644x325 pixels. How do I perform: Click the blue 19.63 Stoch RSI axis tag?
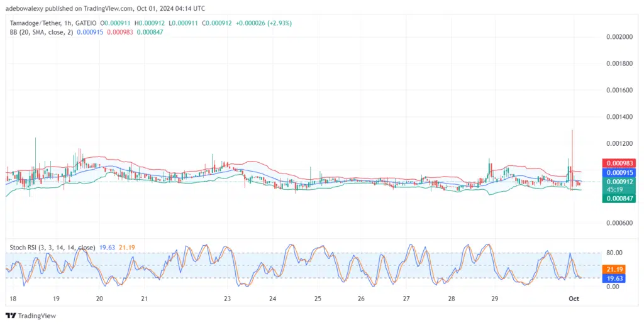point(613,278)
